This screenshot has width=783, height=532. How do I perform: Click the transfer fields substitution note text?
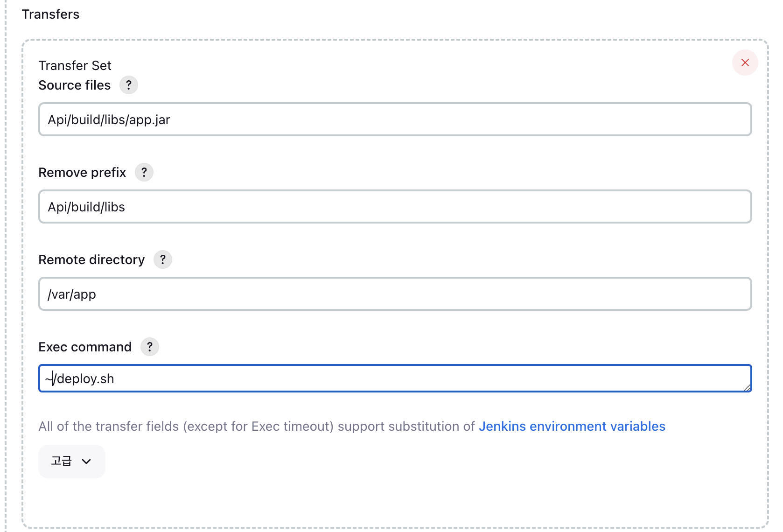coord(257,426)
